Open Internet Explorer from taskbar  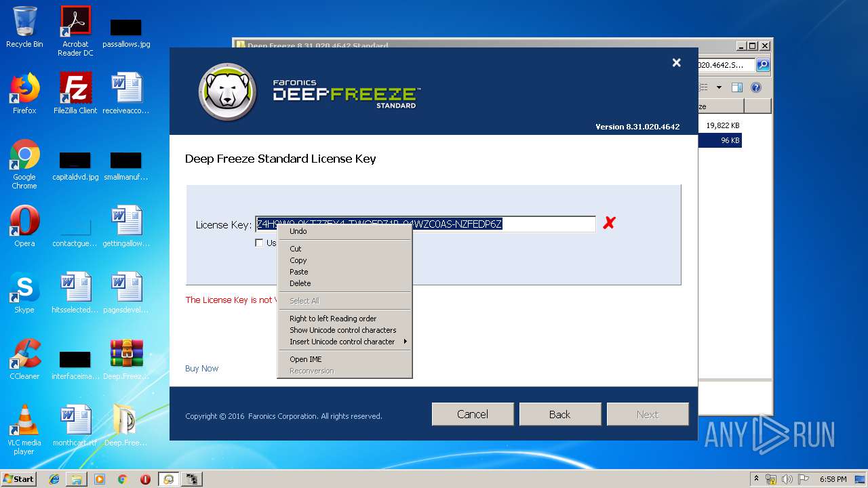(54, 479)
